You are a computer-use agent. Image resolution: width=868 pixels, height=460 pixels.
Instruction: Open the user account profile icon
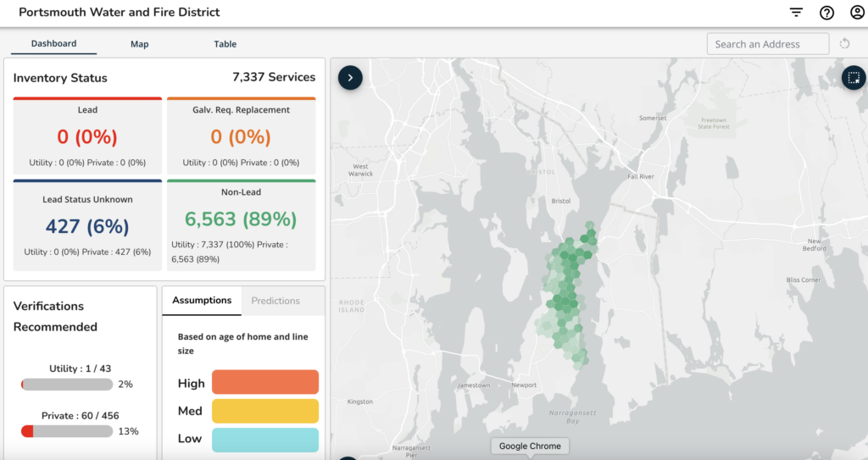coord(856,13)
